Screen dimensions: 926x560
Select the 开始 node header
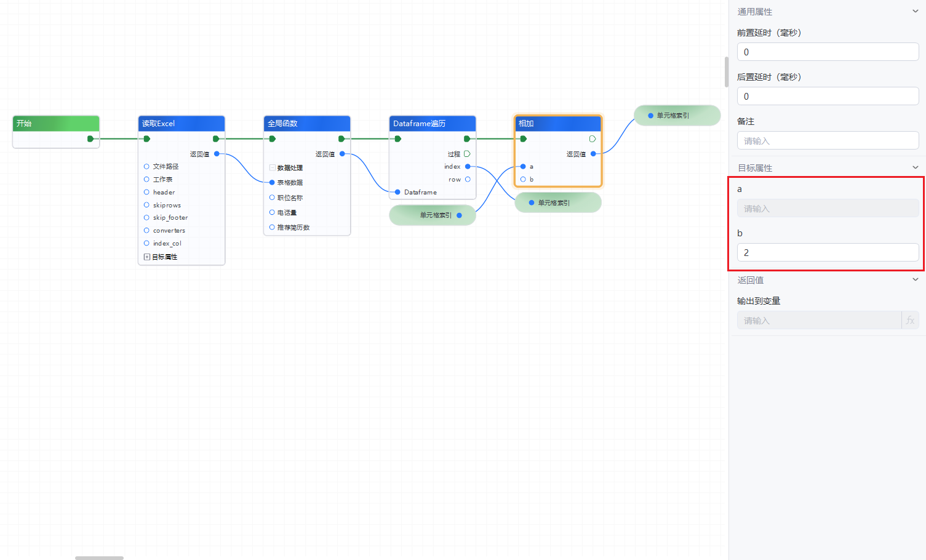pyautogui.click(x=56, y=123)
